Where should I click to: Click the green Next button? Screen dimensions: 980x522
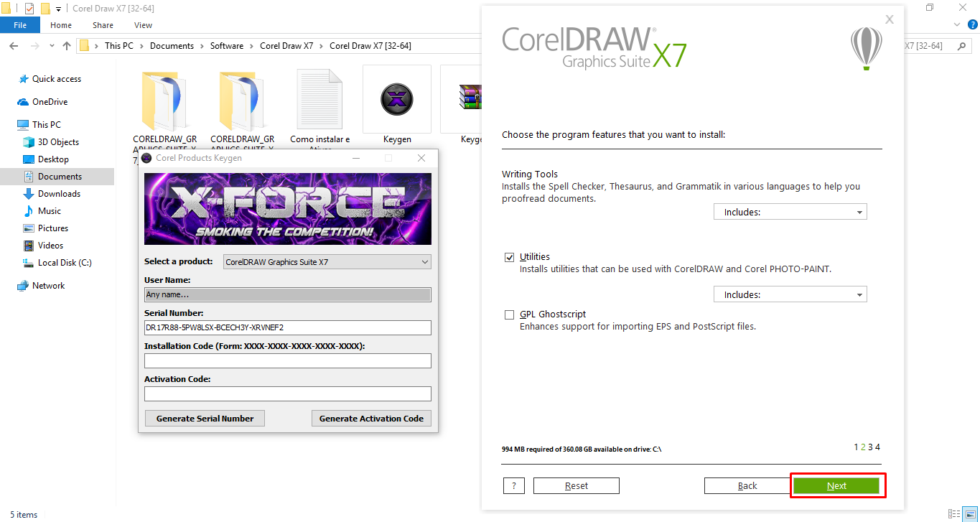click(x=836, y=485)
